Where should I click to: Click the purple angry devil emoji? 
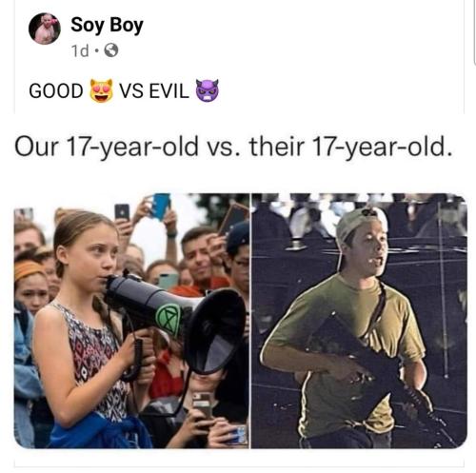(x=208, y=90)
